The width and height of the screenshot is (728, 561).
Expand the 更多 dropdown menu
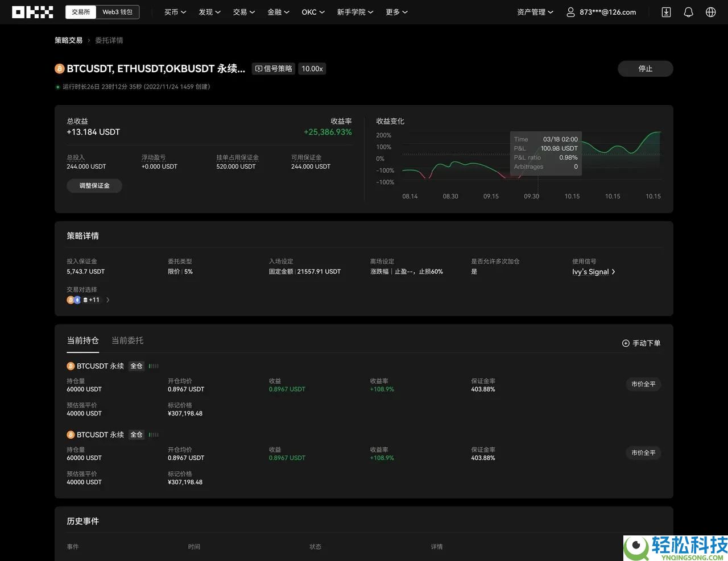point(396,12)
